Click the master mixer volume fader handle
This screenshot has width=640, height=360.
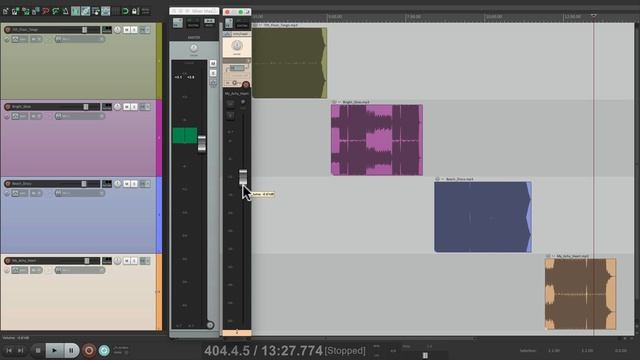point(202,144)
